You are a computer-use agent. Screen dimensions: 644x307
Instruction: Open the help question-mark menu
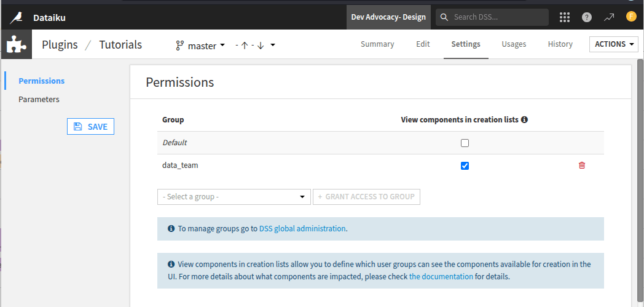tap(587, 17)
